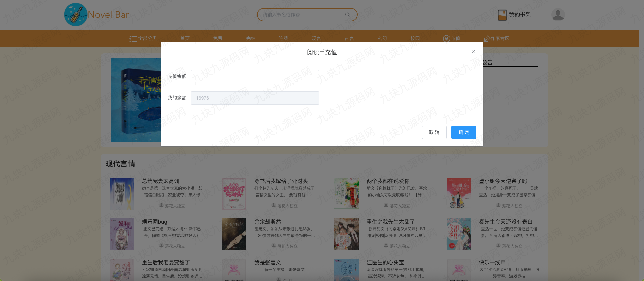Open the 充值 nav item

(452, 39)
